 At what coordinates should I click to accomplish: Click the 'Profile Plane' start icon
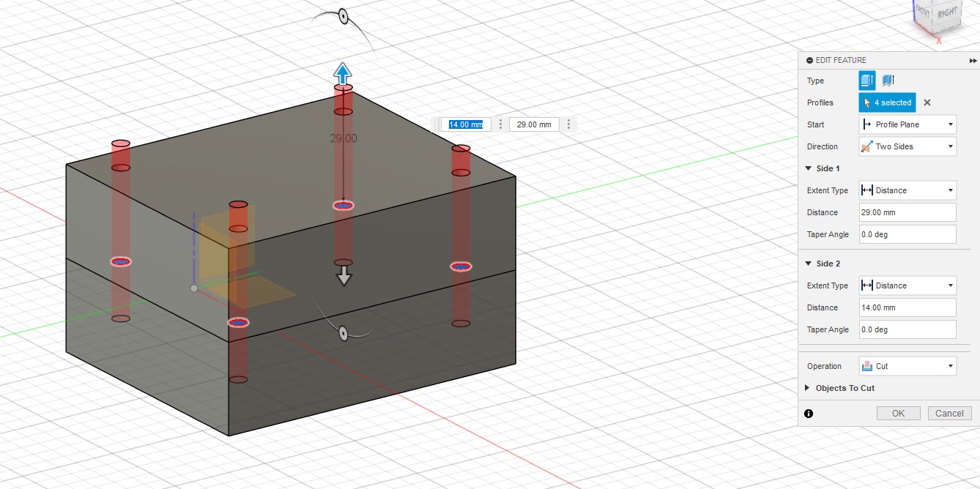pos(867,124)
